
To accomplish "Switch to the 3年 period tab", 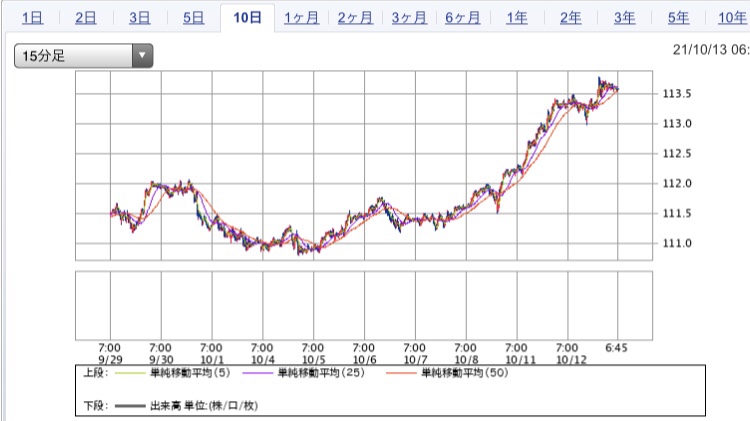I will 625,18.
